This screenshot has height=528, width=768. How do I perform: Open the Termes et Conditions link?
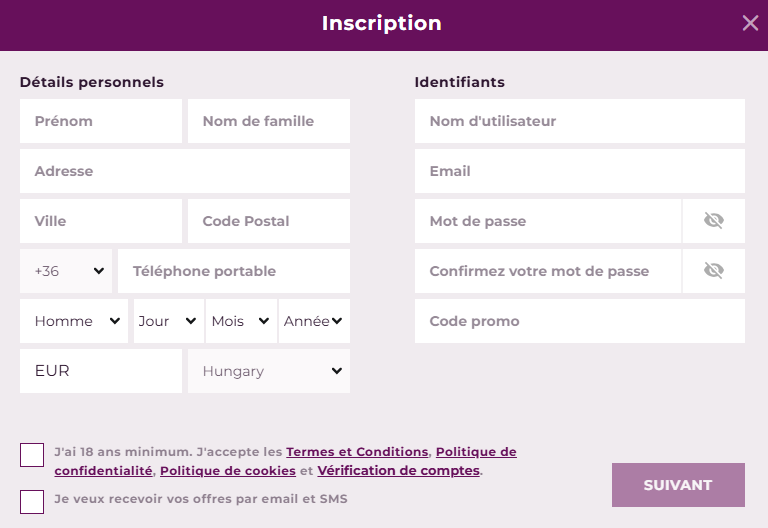[x=357, y=452]
